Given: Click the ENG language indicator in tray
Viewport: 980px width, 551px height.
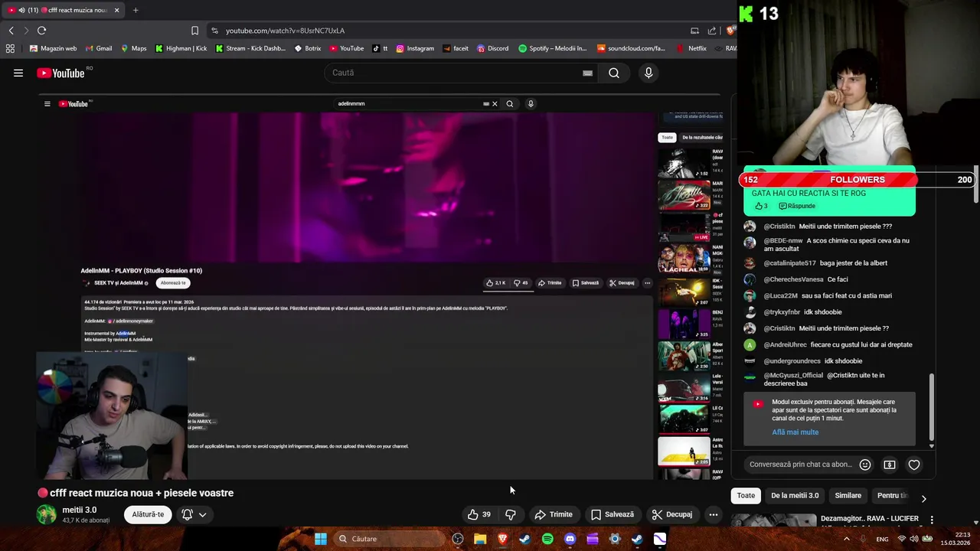Looking at the screenshot, I should click(x=882, y=539).
